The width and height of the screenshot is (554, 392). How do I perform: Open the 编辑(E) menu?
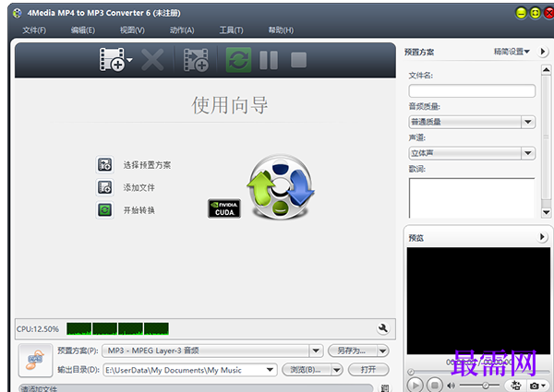(83, 30)
